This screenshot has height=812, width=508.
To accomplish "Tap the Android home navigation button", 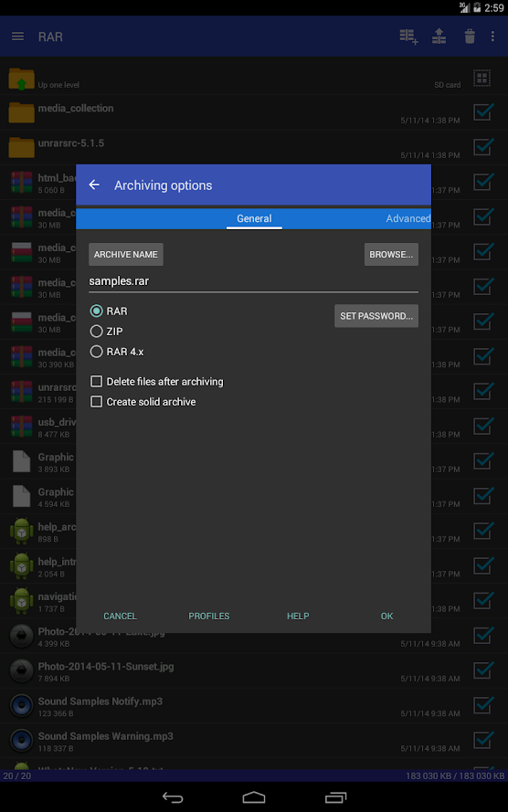I will coord(254,797).
